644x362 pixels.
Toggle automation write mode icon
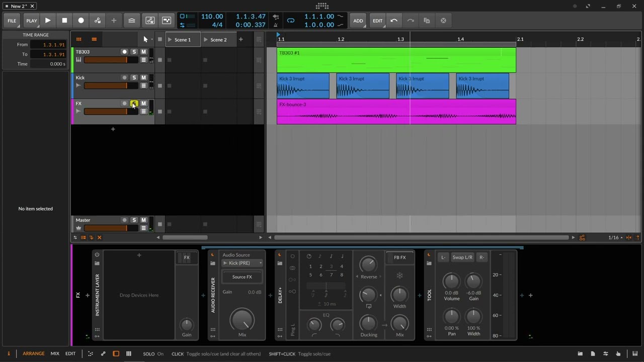(x=98, y=21)
